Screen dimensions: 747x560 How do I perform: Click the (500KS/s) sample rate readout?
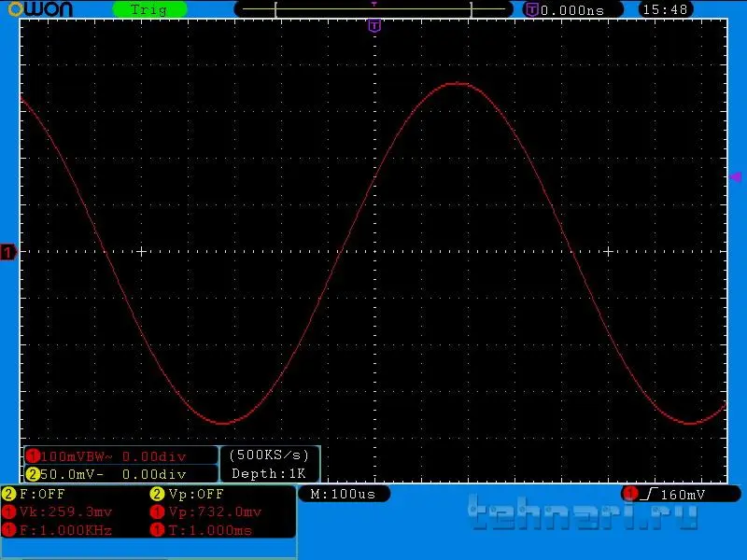point(269,455)
